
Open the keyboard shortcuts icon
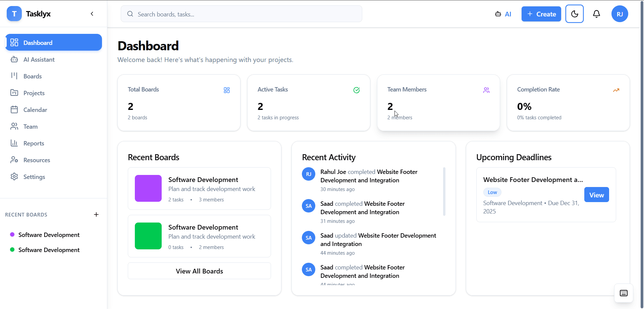pos(624,293)
